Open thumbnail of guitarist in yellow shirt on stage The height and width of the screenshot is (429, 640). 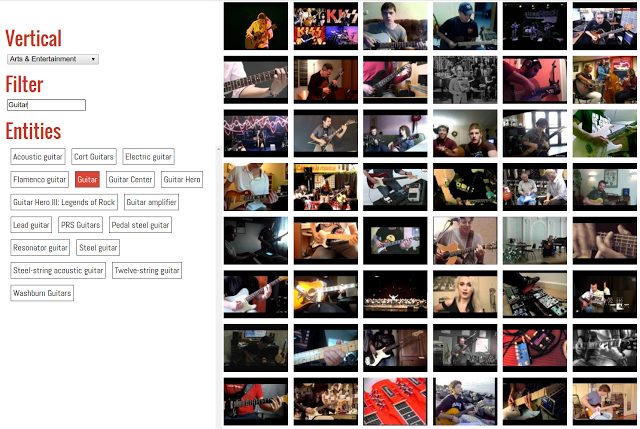(x=256, y=26)
